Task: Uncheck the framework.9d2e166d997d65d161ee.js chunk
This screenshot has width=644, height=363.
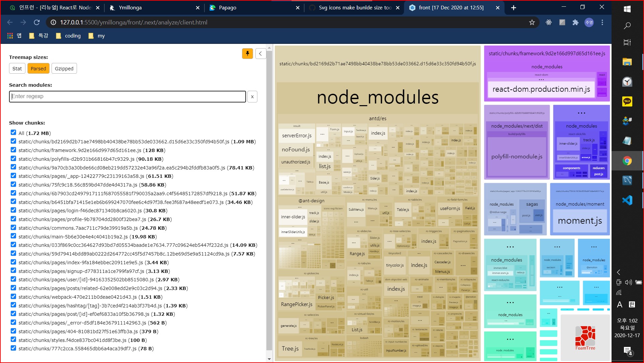Action: [x=13, y=150]
